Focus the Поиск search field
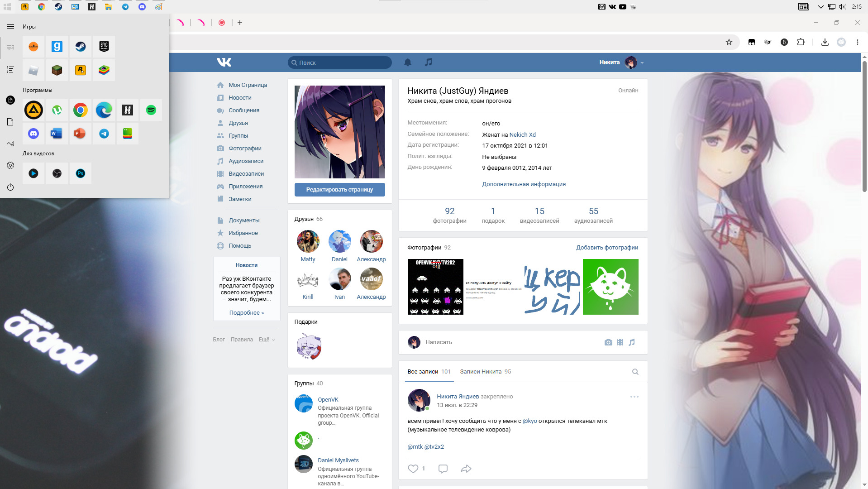This screenshot has height=489, width=868. coord(339,62)
